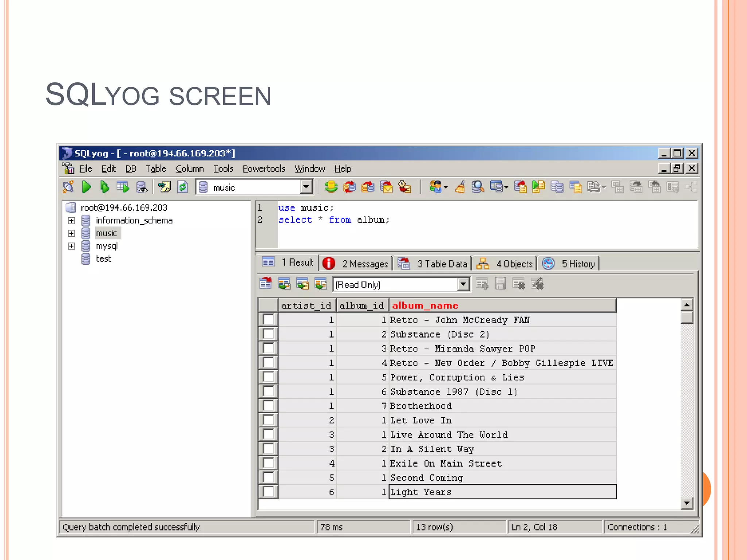Click the execute and edit resultset icon

pos(123,187)
